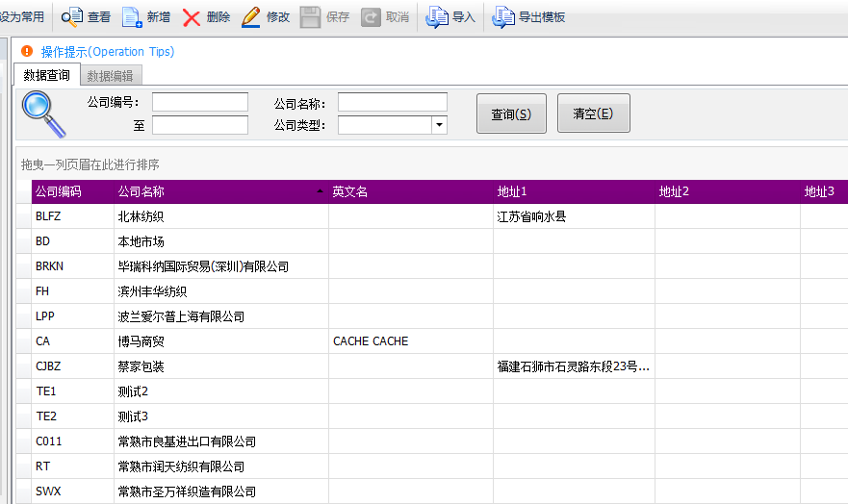The height and width of the screenshot is (504, 848).
Task: Click the 福建石狮市石灵路东段23号 address cell
Action: click(x=574, y=366)
